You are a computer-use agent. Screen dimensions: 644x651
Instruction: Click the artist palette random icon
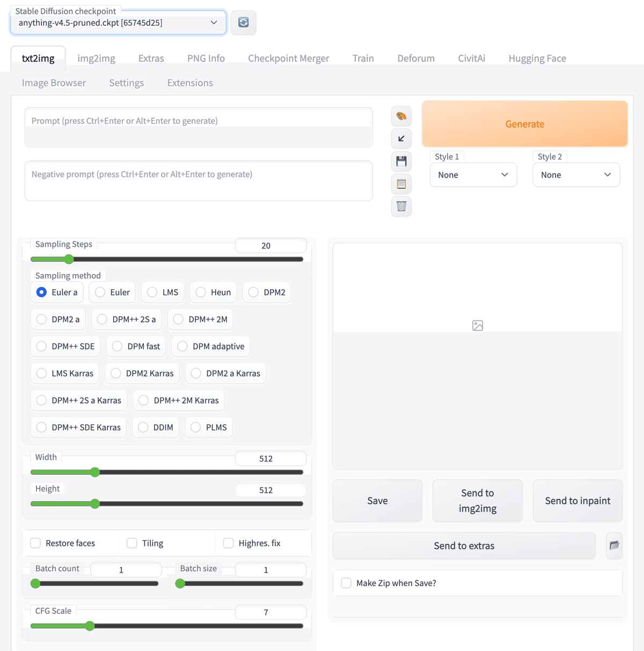coord(401,116)
